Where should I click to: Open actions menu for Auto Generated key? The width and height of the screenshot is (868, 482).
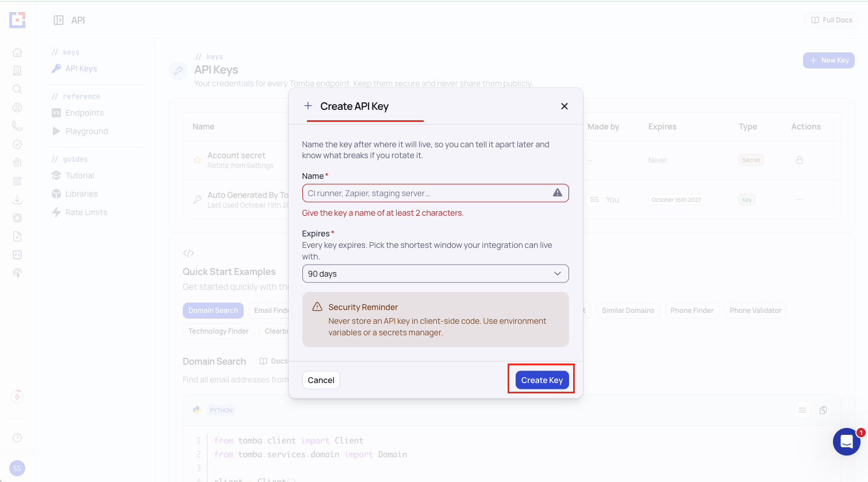pyautogui.click(x=800, y=200)
